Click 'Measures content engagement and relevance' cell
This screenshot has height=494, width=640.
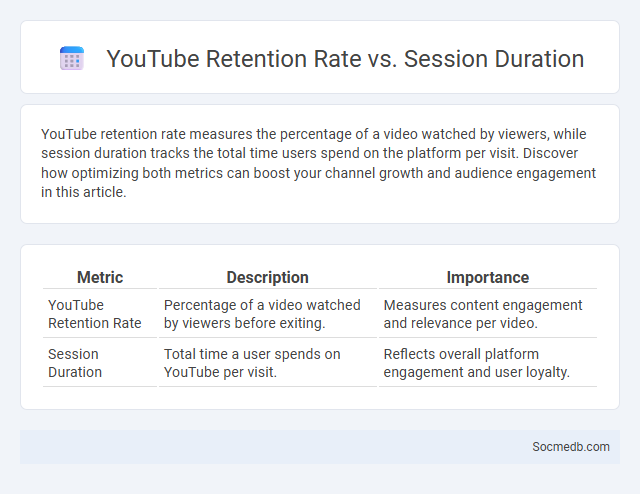click(x=488, y=314)
